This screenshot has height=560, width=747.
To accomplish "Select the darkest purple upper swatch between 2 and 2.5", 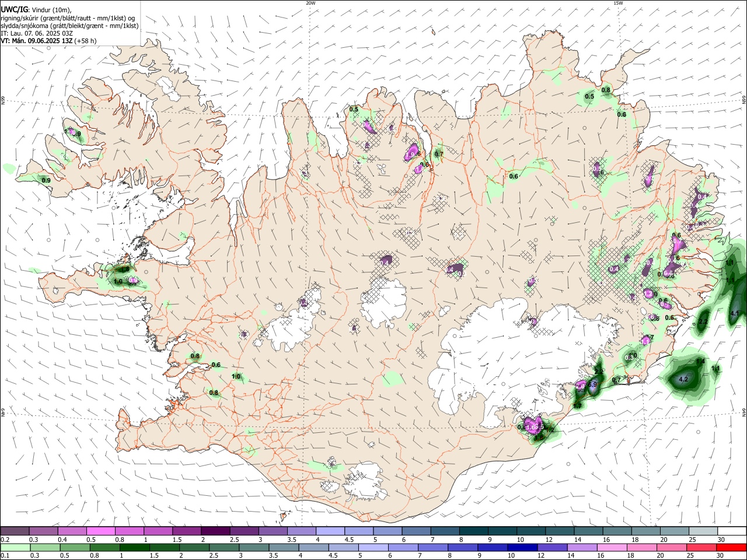I will 215,531.
